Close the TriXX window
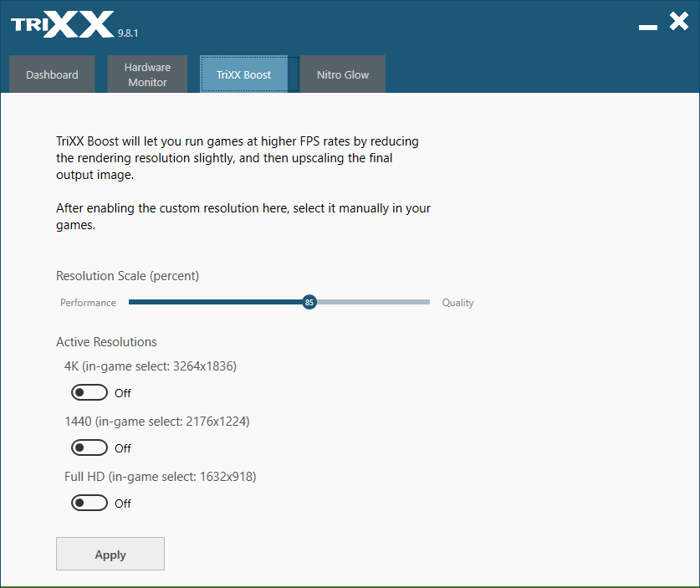This screenshot has width=700, height=588. 679,21
